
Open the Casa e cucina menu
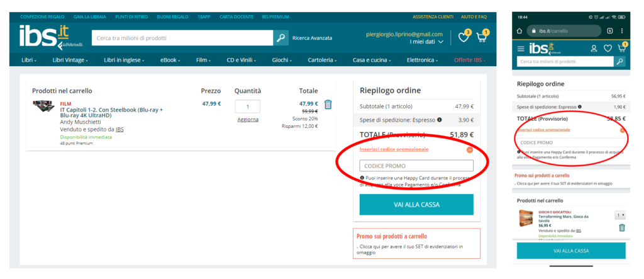pos(372,60)
